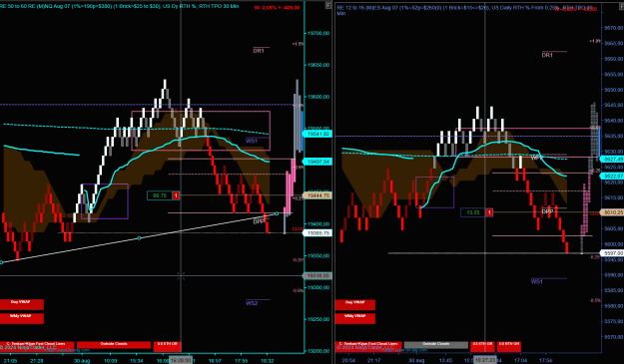624x364 pixels.
Task: Select the 5622.07 price marker on right axis
Action: click(612, 177)
